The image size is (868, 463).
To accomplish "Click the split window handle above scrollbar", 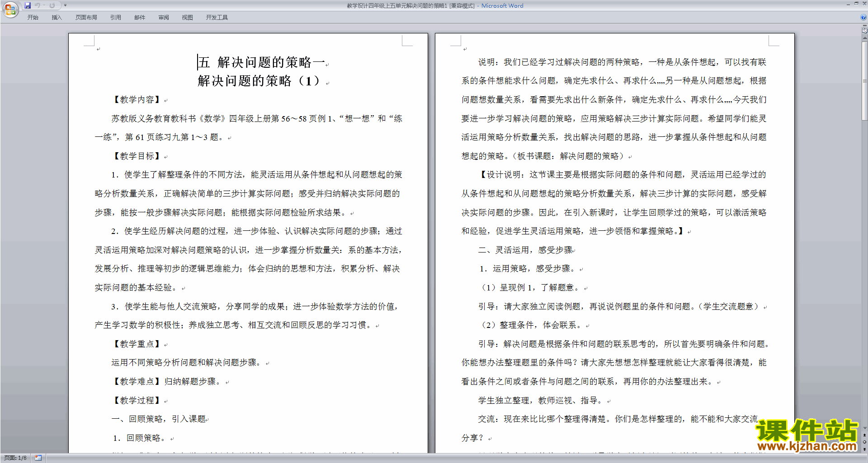I will 864,26.
